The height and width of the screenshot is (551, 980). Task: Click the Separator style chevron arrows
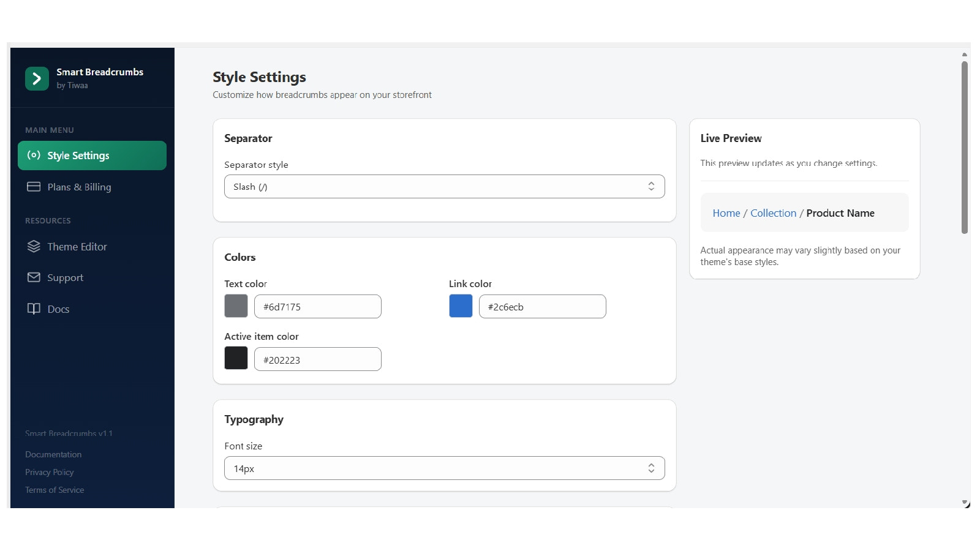[651, 186]
